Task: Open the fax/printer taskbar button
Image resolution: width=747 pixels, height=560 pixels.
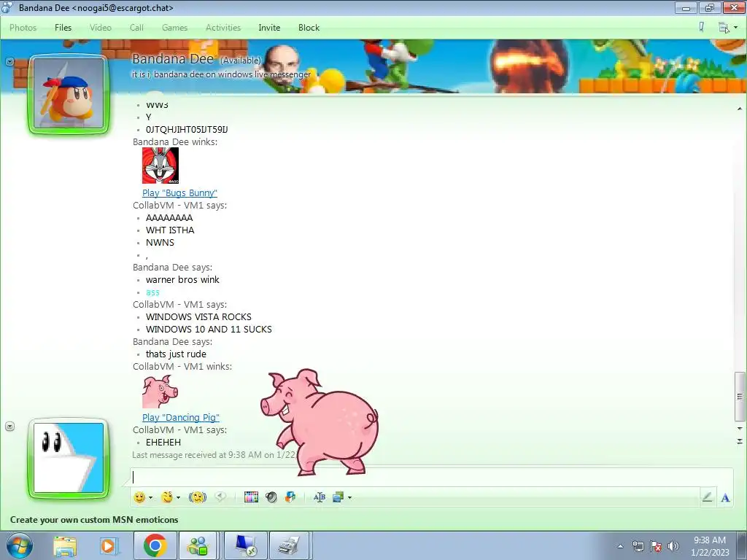Action: (290, 545)
